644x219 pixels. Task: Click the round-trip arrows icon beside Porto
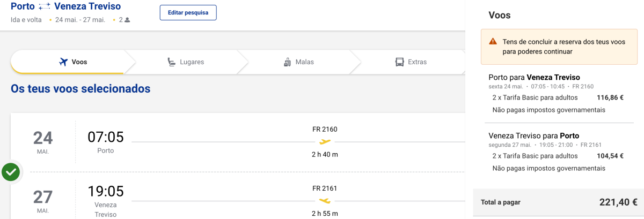click(45, 6)
